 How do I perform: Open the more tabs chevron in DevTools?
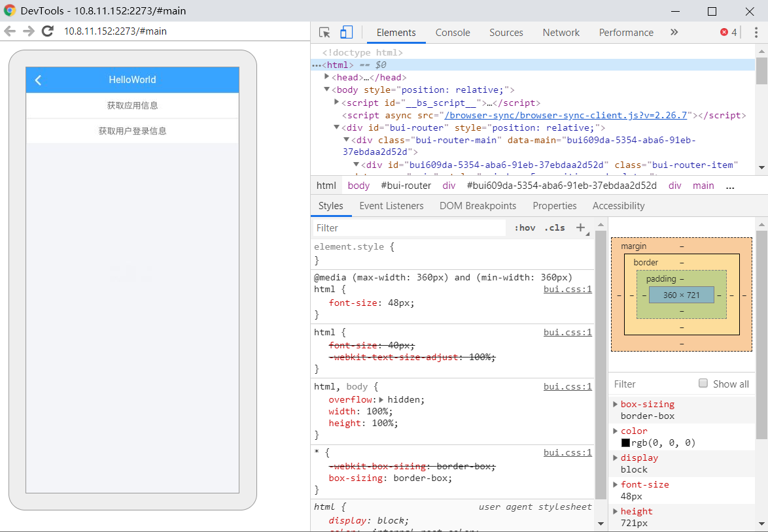coord(674,33)
